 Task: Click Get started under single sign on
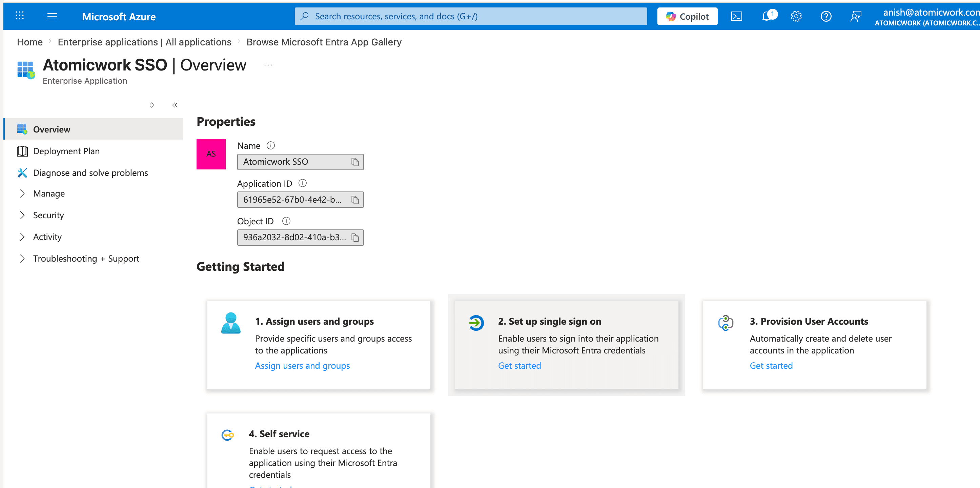[520, 366]
